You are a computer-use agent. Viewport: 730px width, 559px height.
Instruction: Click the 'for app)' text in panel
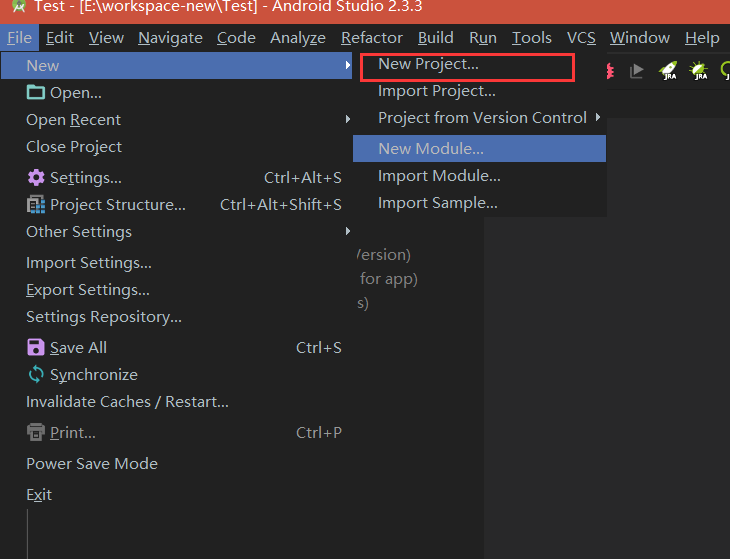[389, 279]
